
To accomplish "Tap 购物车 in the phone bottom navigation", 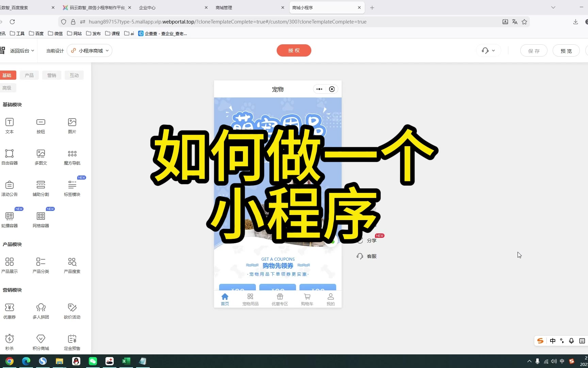I will point(307,299).
